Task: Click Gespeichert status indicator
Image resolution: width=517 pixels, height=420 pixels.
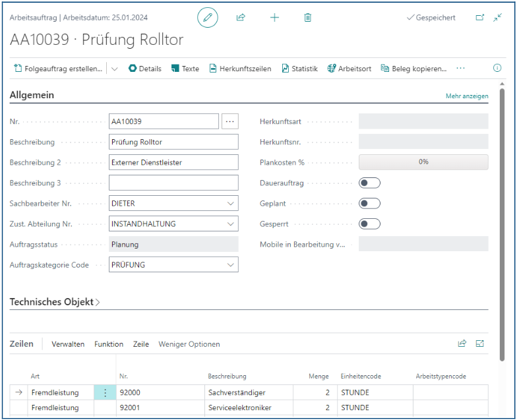Action: click(431, 17)
